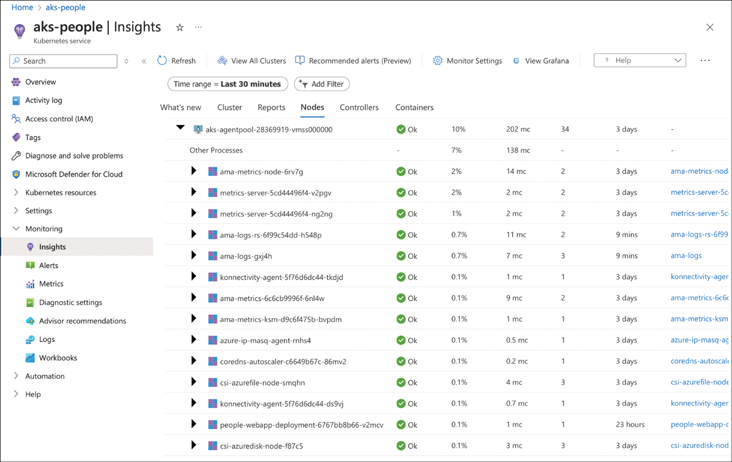Open the Help dropdown

tap(639, 61)
